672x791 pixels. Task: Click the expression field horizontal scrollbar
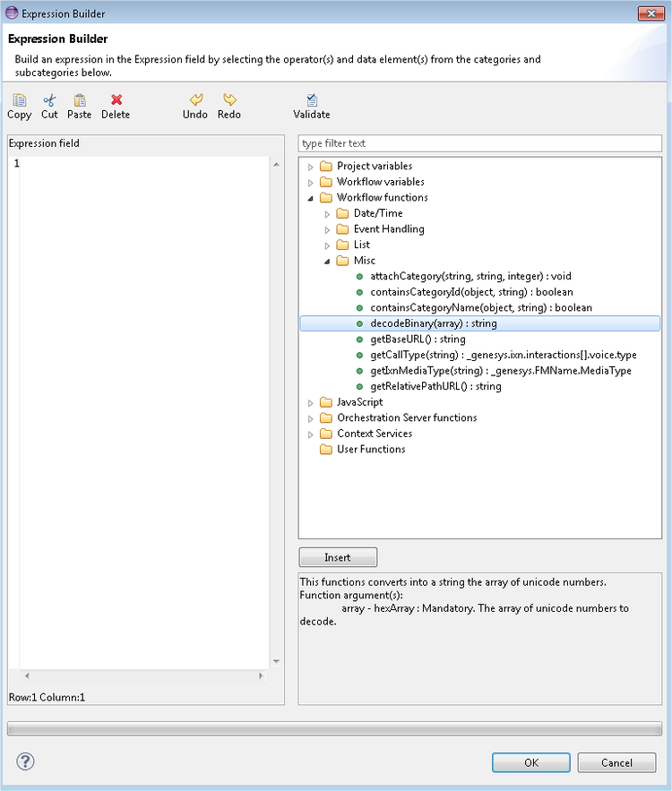pyautogui.click(x=143, y=675)
